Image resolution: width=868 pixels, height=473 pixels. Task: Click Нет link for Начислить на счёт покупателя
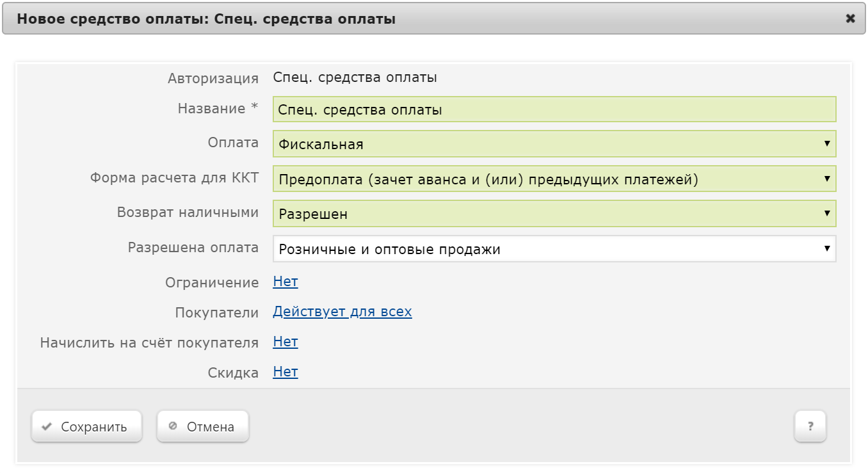pos(285,342)
